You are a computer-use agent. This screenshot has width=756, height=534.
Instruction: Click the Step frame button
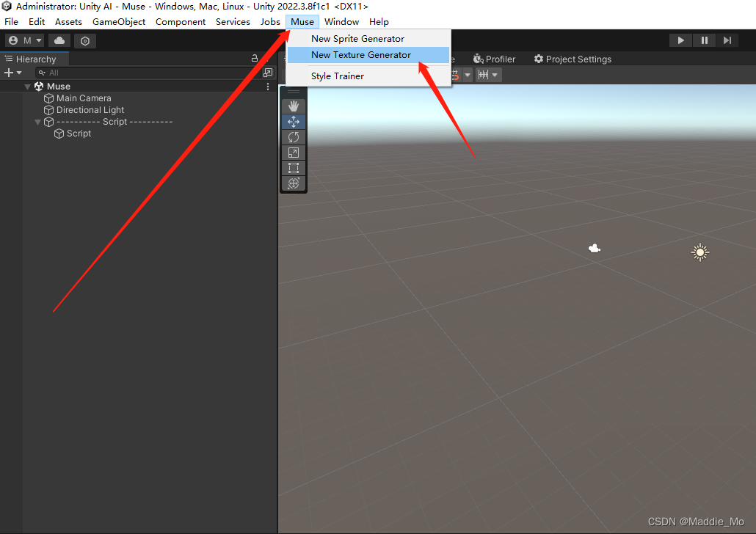727,40
